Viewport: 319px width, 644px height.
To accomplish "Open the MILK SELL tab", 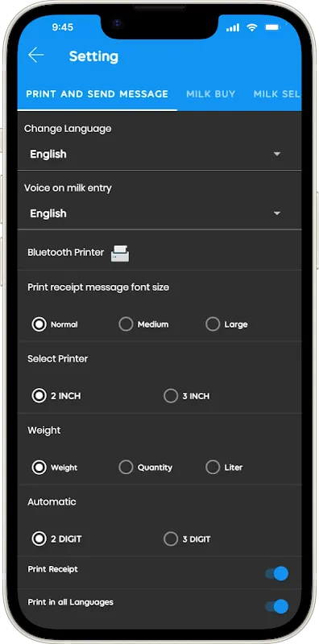I will point(277,94).
